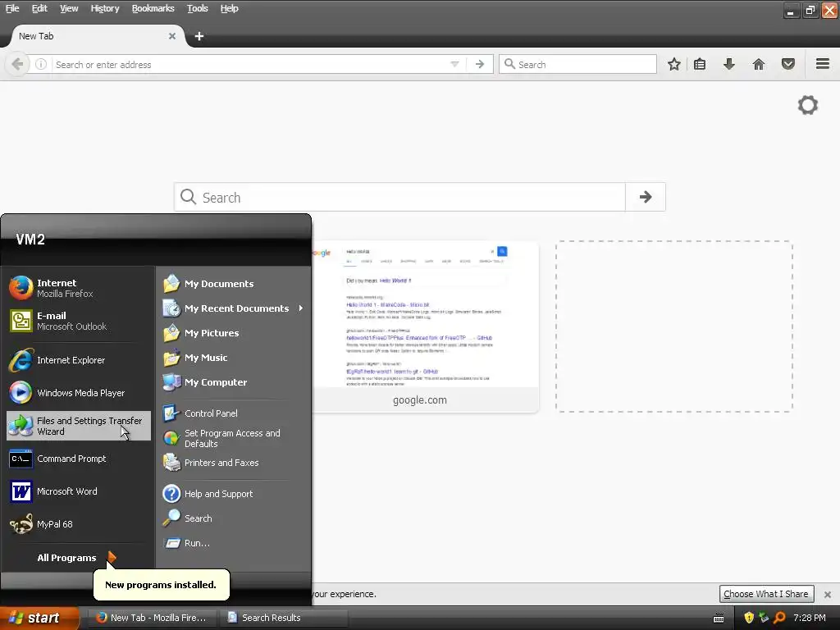Open My Pictures folder

[x=234, y=333]
